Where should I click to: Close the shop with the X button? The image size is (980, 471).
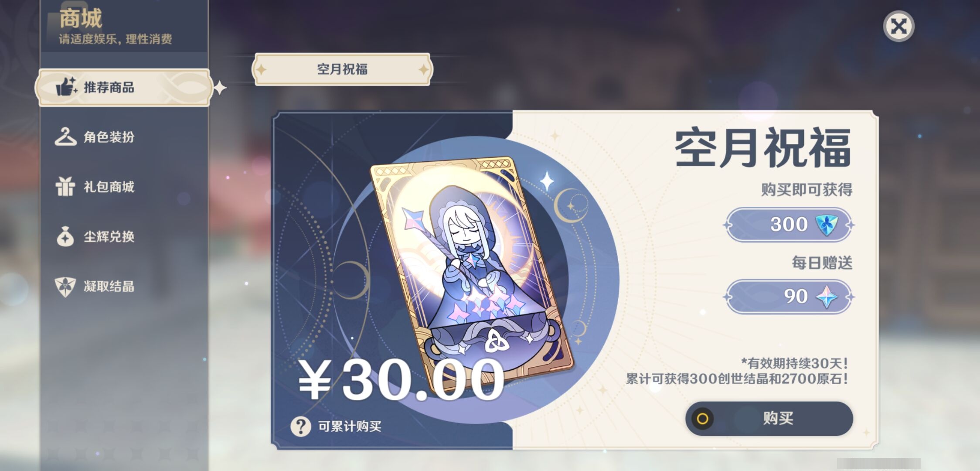pyautogui.click(x=898, y=26)
